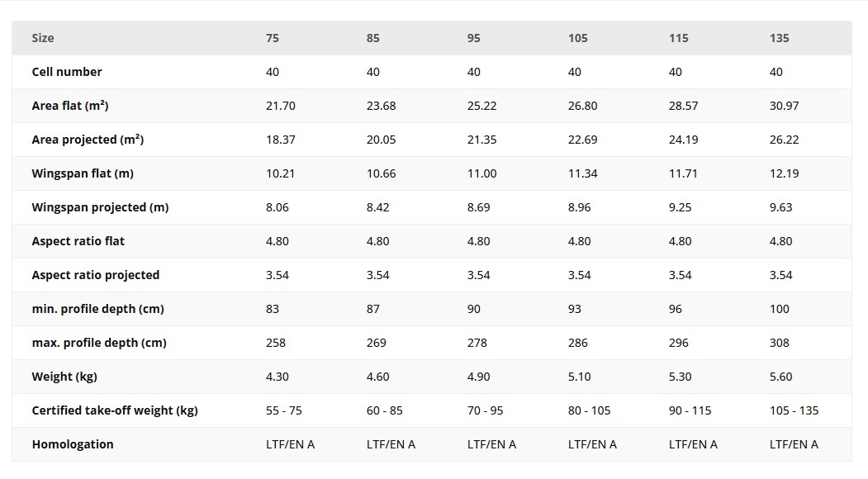The image size is (868, 479).
Task: Select the Wingspan flat (m) row label
Action: (x=83, y=173)
